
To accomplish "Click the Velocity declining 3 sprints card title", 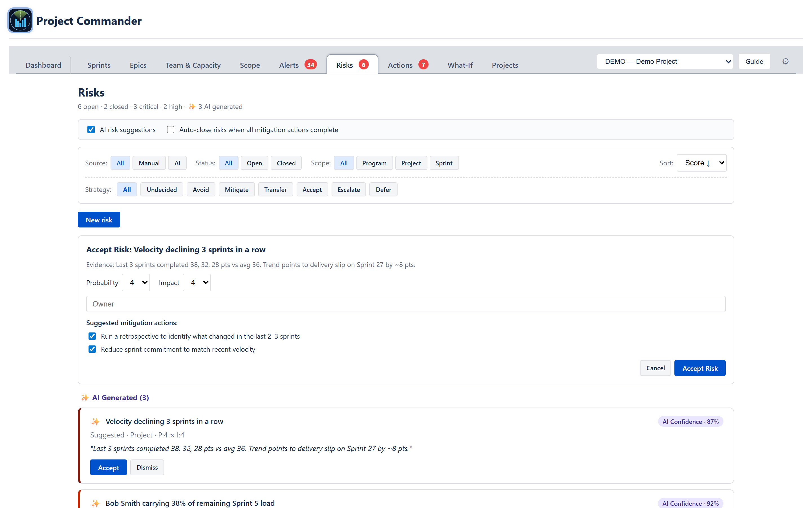I will tap(164, 421).
